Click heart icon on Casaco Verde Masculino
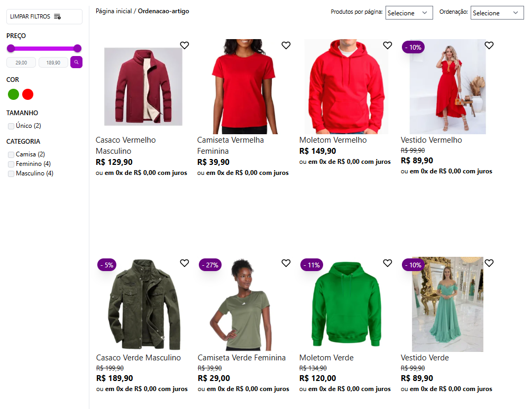This screenshot has width=532, height=409. pyautogui.click(x=185, y=263)
